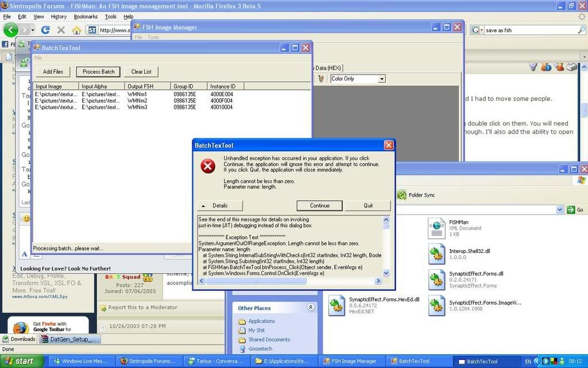Select the SynapticEffect.Forms.ImageVi... file
This screenshot has height=368, width=588.
point(475,305)
